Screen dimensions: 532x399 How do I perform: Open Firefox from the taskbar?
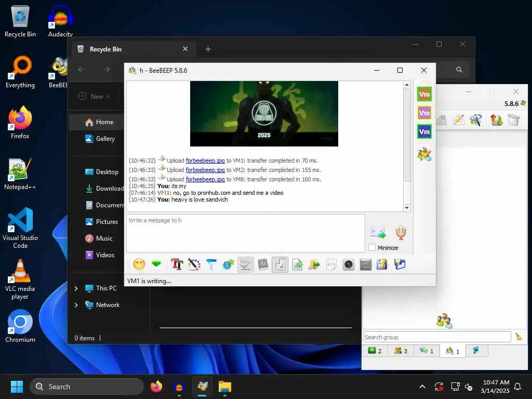pos(156,387)
